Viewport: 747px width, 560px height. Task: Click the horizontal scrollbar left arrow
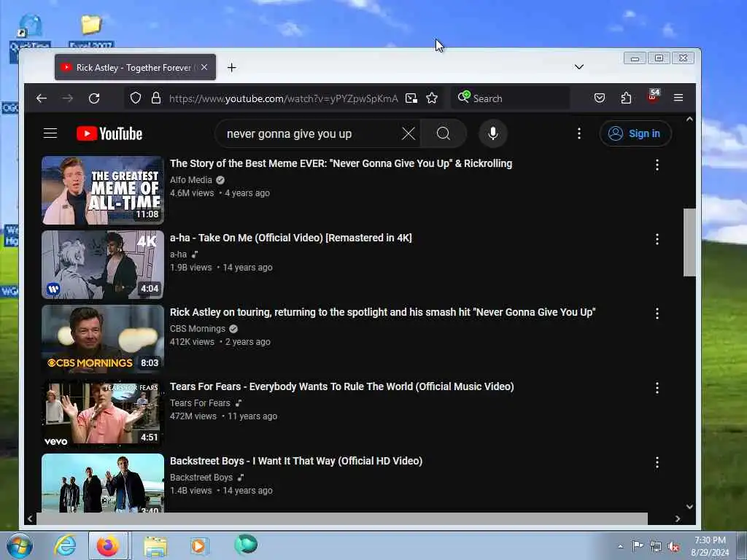click(x=30, y=518)
